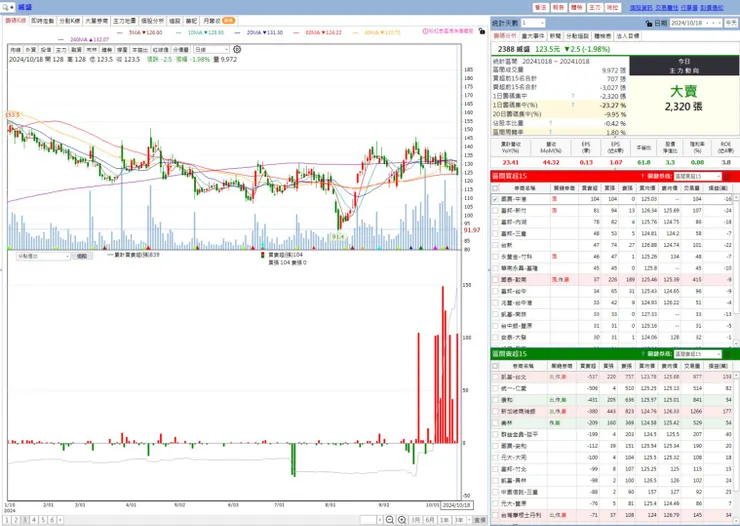Switch to the 主力地圖 tab
The height and width of the screenshot is (526, 740).
tap(125, 21)
